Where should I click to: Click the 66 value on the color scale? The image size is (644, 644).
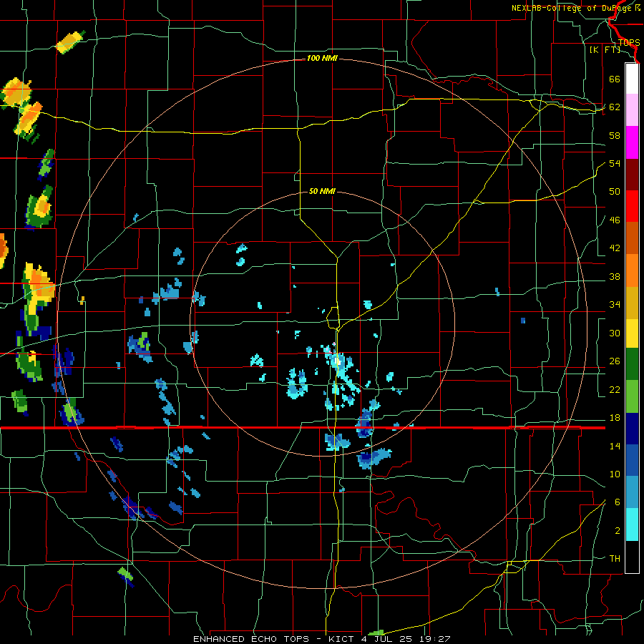click(x=615, y=79)
